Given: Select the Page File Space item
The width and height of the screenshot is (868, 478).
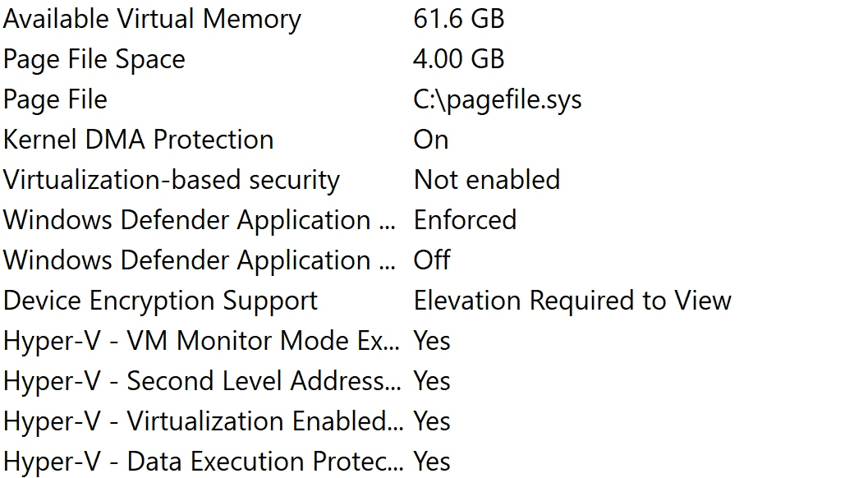Looking at the screenshot, I should pos(94,60).
